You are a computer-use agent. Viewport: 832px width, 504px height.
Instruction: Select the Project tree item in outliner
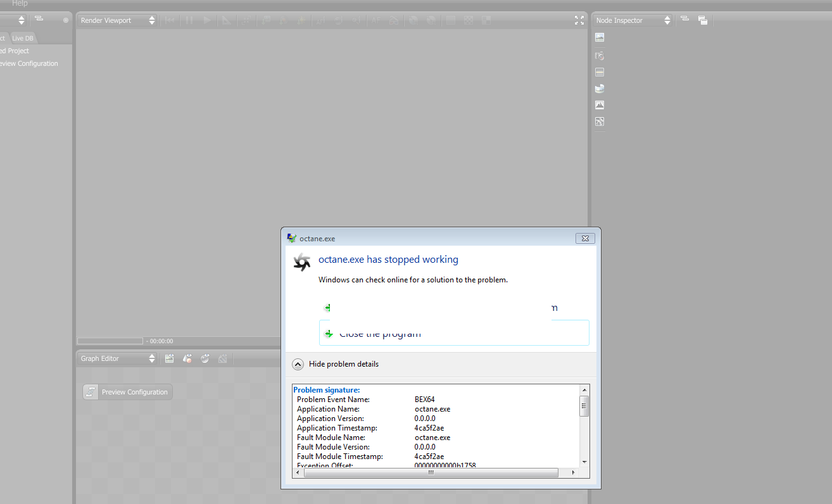click(15, 51)
